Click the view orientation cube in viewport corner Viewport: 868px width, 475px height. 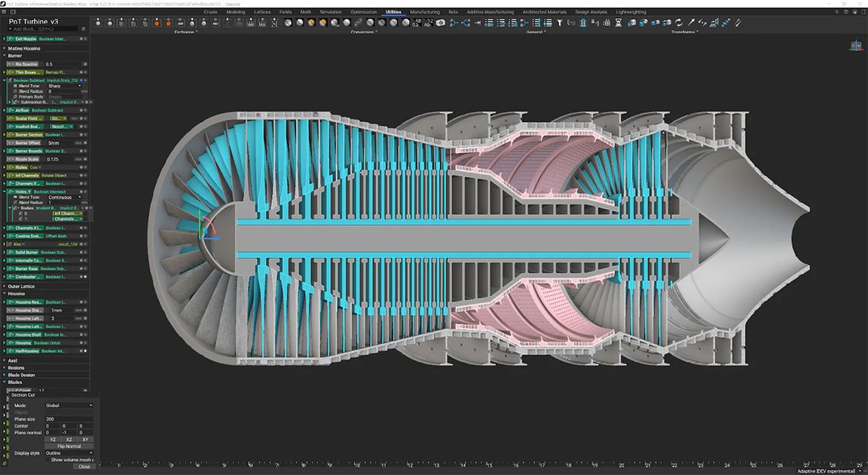(x=856, y=46)
